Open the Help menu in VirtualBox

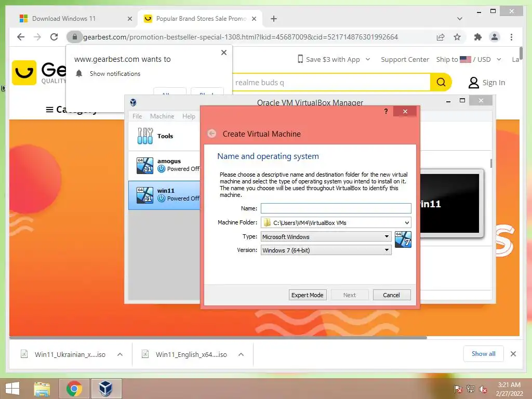click(x=189, y=116)
